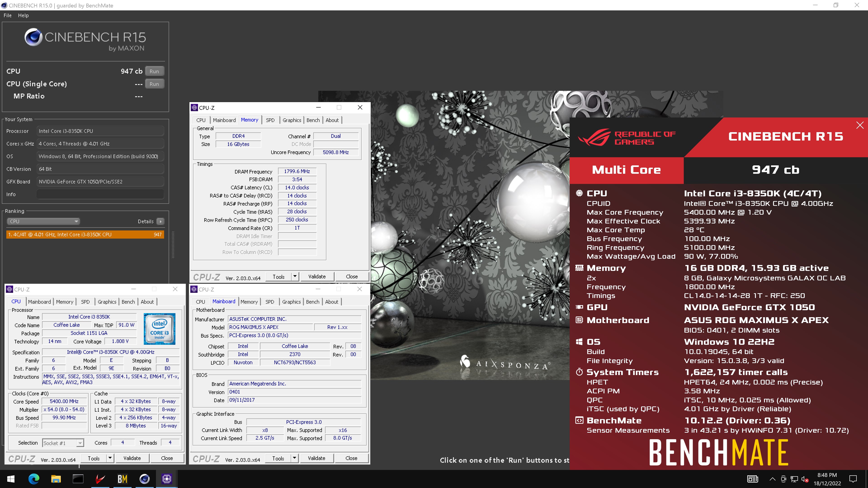
Task: Open the Ranking CPU dropdown
Action: [x=43, y=221]
